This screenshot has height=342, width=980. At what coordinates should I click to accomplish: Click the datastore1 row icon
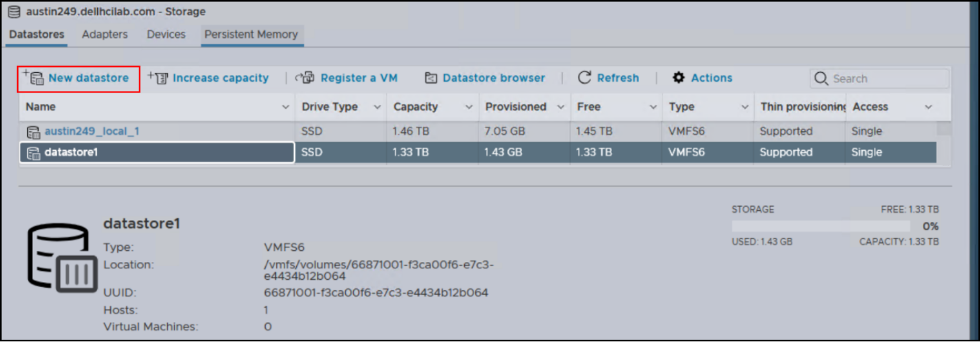[x=34, y=153]
